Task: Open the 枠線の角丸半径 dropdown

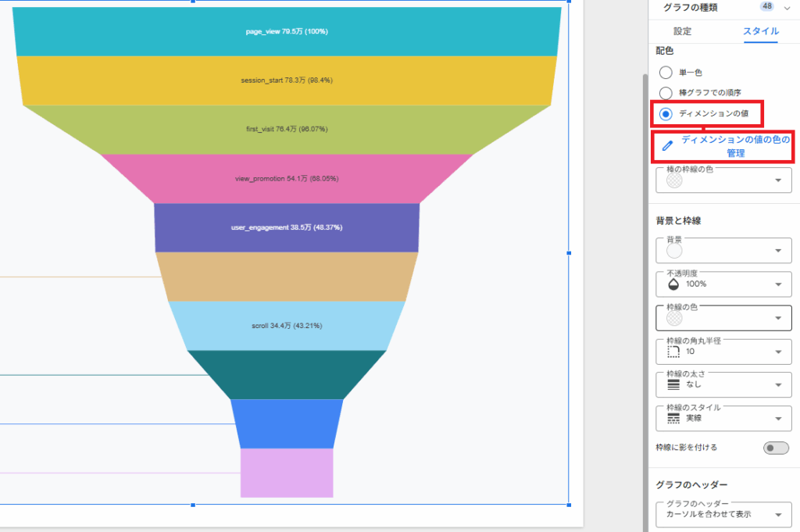Action: coord(723,352)
